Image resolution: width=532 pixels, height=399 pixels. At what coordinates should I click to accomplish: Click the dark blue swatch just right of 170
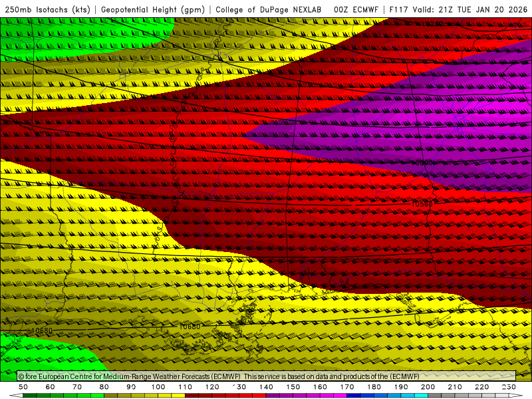click(x=354, y=396)
